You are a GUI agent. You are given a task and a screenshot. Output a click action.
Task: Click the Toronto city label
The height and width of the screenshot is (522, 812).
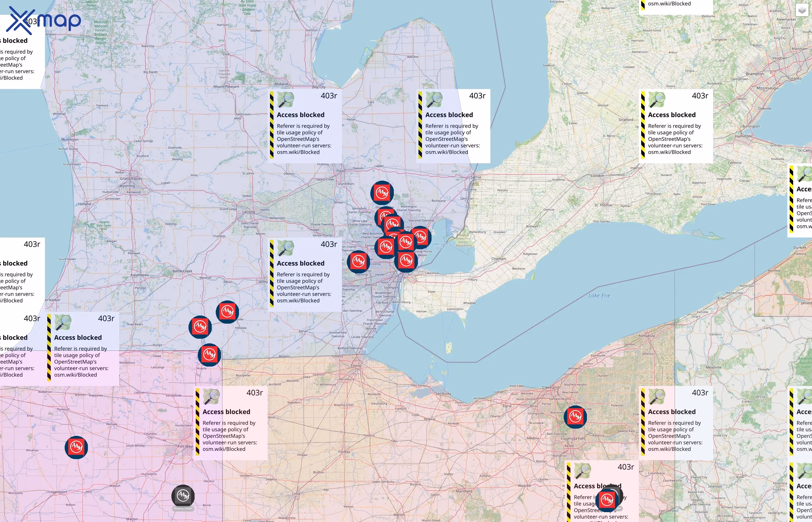tap(795, 79)
